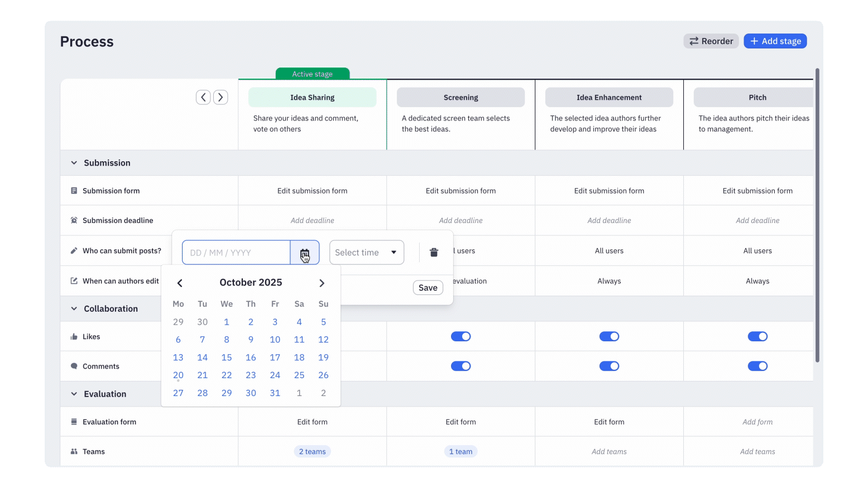This screenshot has height=488, width=868.
Task: Toggle Likes for Screening stage
Action: 461,336
